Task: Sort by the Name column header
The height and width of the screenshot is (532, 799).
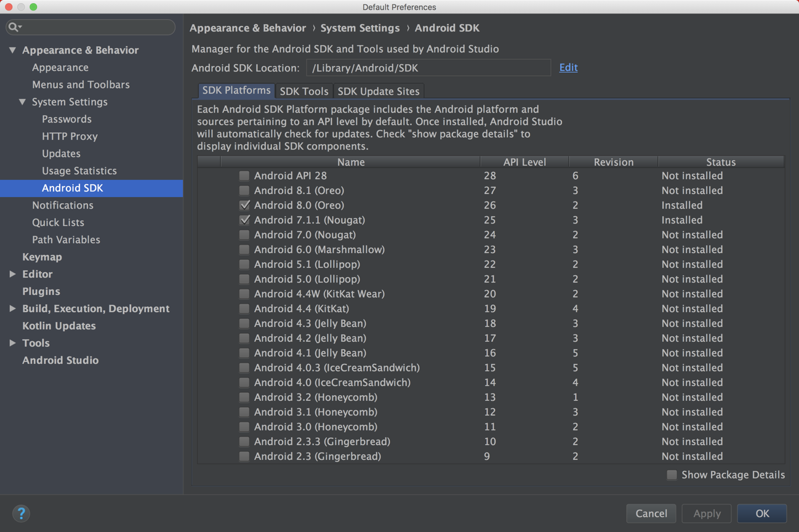Action: (x=350, y=162)
